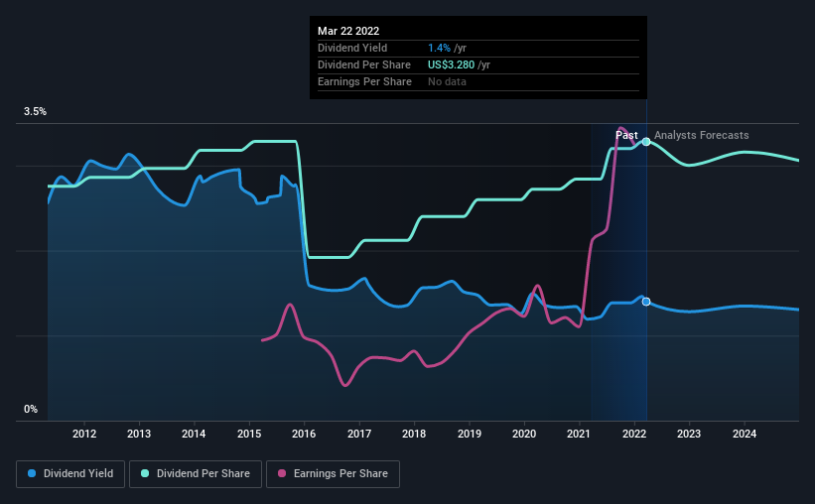
Task: Select the Dividend Per Share data point marker
Action: [646, 142]
